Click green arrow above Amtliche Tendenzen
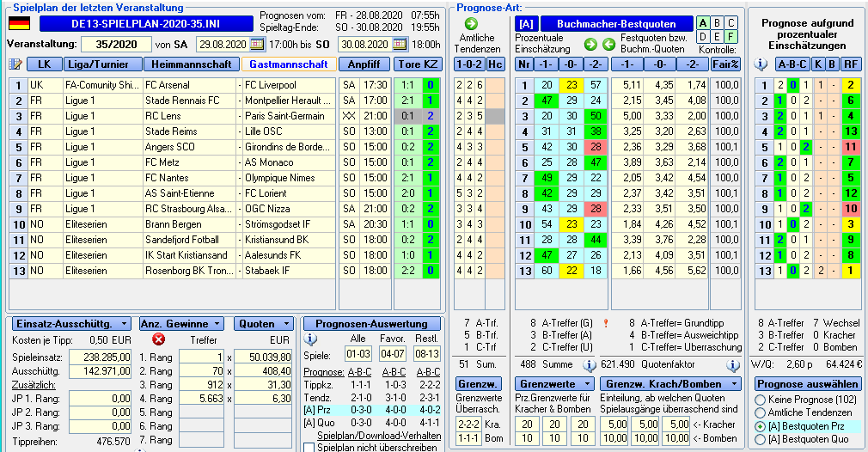 (471, 24)
